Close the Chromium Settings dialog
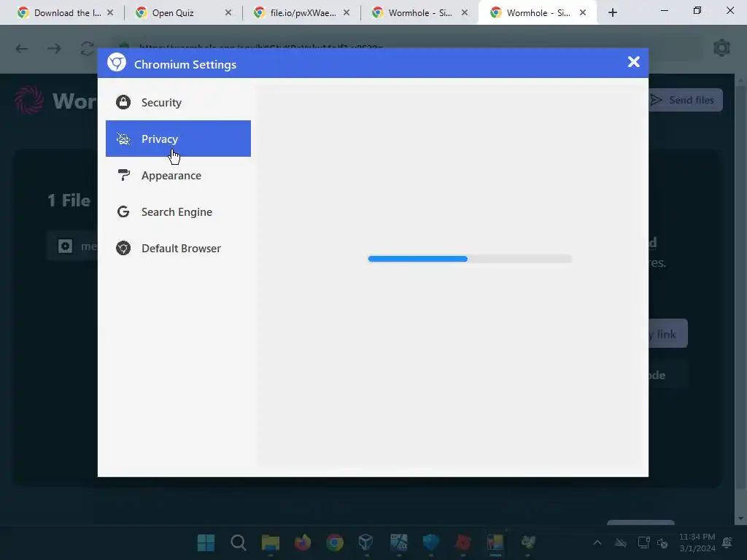747x560 pixels. 634,62
